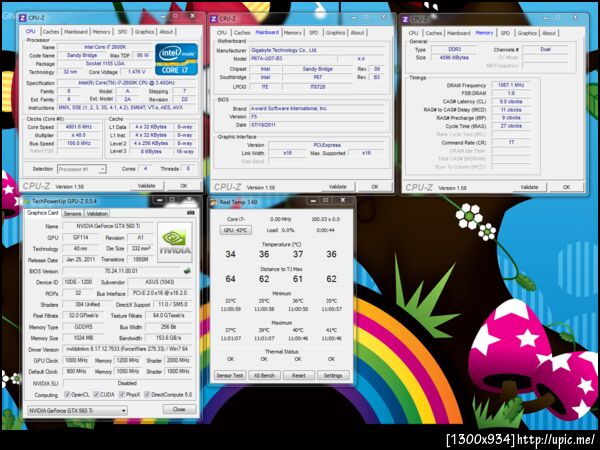Click the Bandwidth 153.6 GB/s field
Viewport: 600px width, 450px height.
(169, 338)
